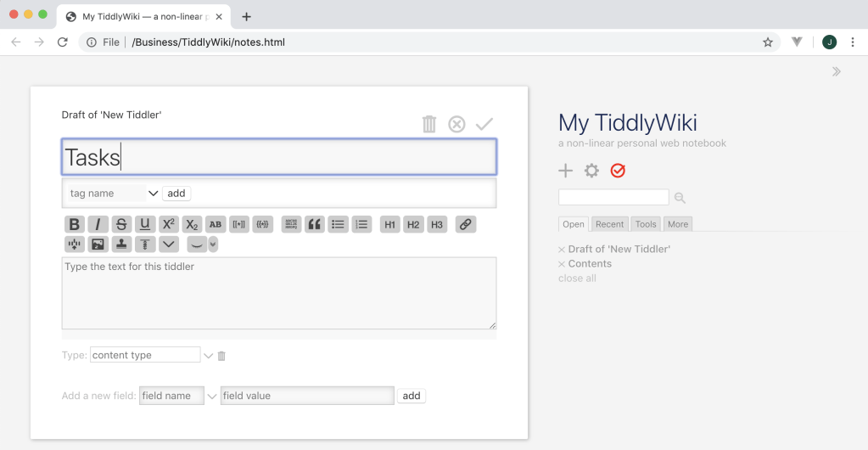
Task: Click the superscript X² icon
Action: (168, 224)
